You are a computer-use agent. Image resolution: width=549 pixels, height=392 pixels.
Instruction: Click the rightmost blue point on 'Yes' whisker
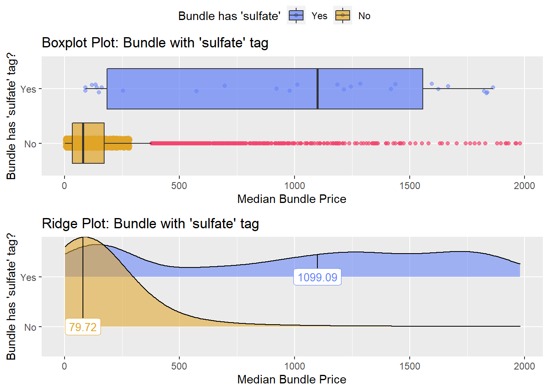pos(493,87)
